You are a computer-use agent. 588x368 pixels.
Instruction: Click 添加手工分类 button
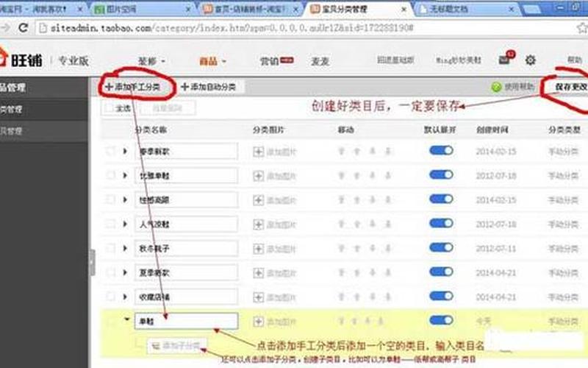(x=133, y=87)
